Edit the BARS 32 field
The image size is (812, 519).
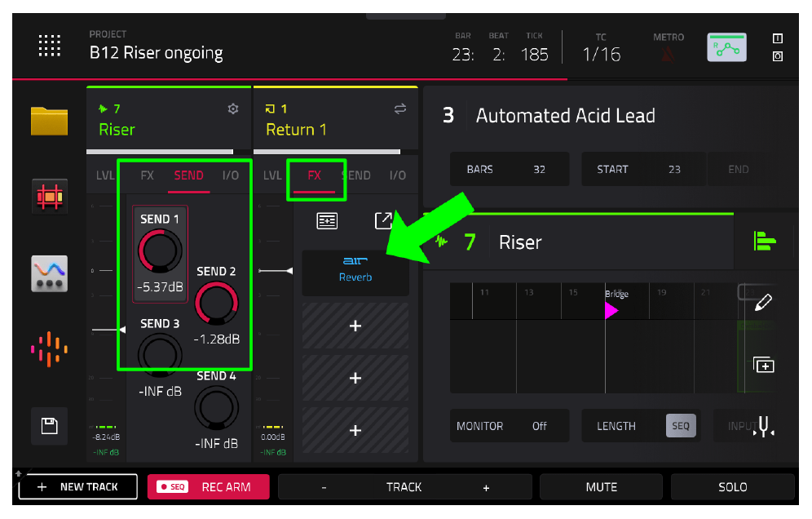(x=510, y=169)
